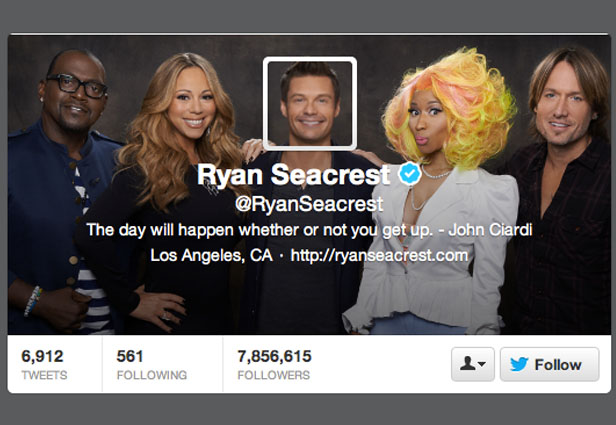Click the Twitter bird icon on Follow
This screenshot has height=425, width=616.
click(x=519, y=365)
